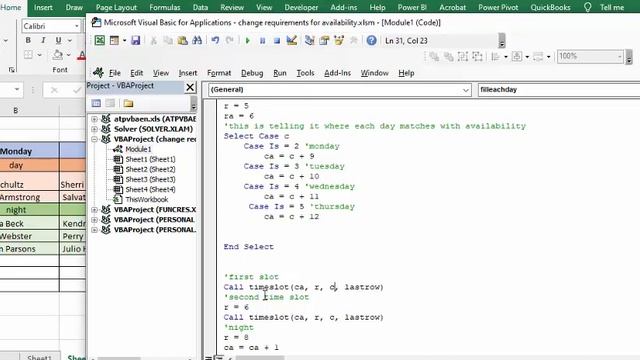
Task: Click the Fill Color bucket in Excel ribbon
Action: tap(58, 55)
